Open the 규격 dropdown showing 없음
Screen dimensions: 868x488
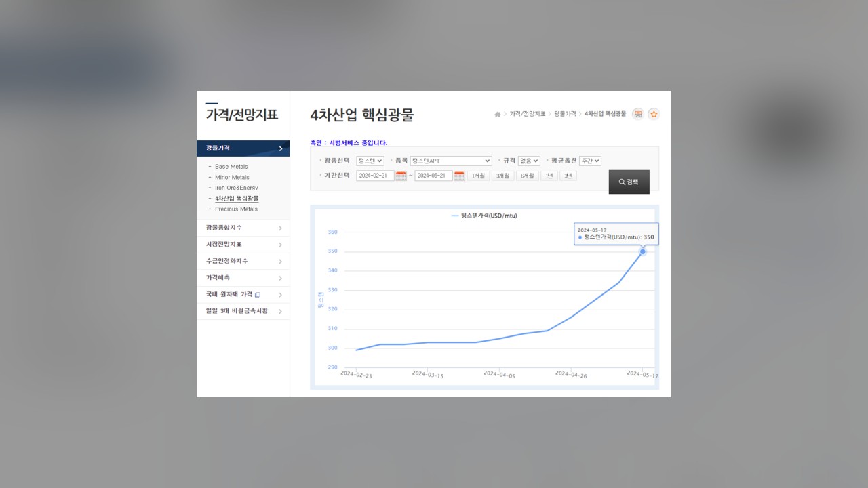coord(529,161)
